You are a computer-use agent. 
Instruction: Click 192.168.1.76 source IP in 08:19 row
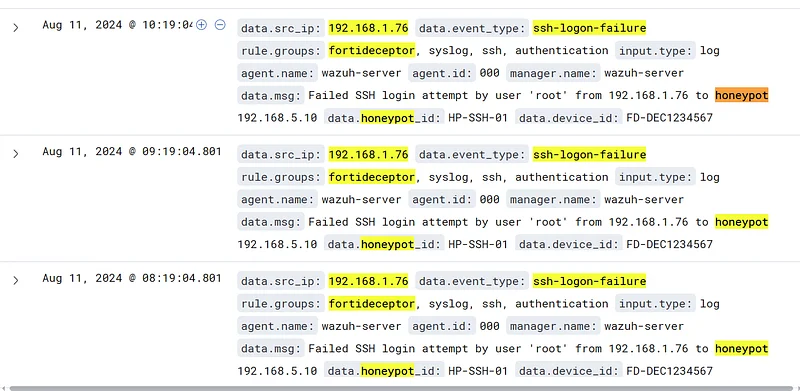(x=368, y=281)
